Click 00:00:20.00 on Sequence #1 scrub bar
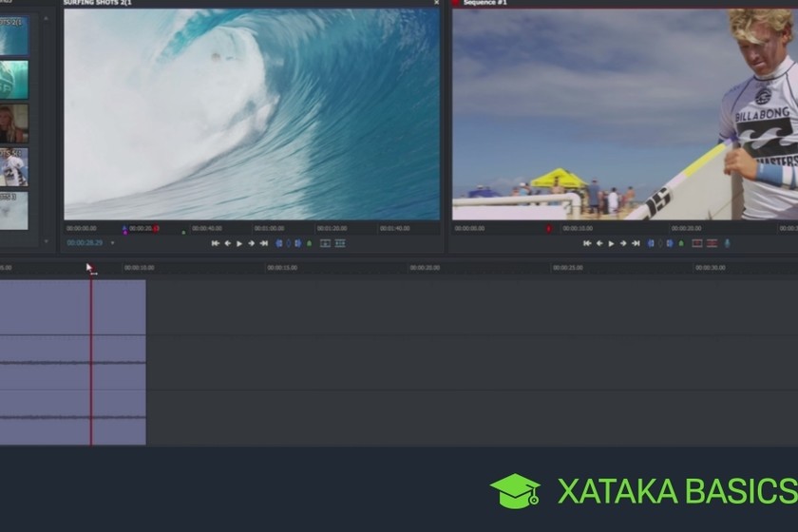 pos(686,229)
